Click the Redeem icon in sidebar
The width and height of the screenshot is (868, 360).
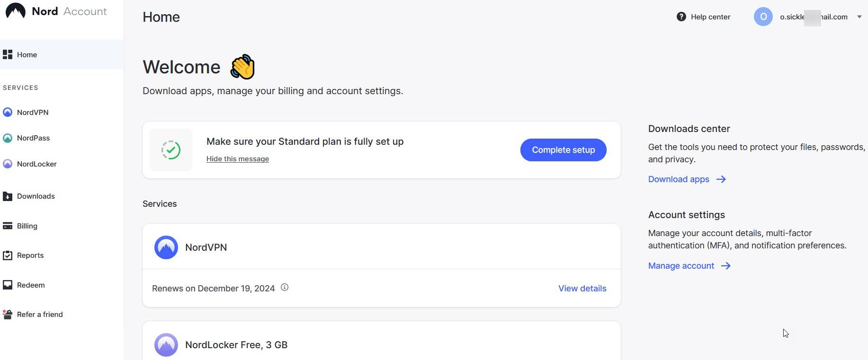click(x=8, y=285)
